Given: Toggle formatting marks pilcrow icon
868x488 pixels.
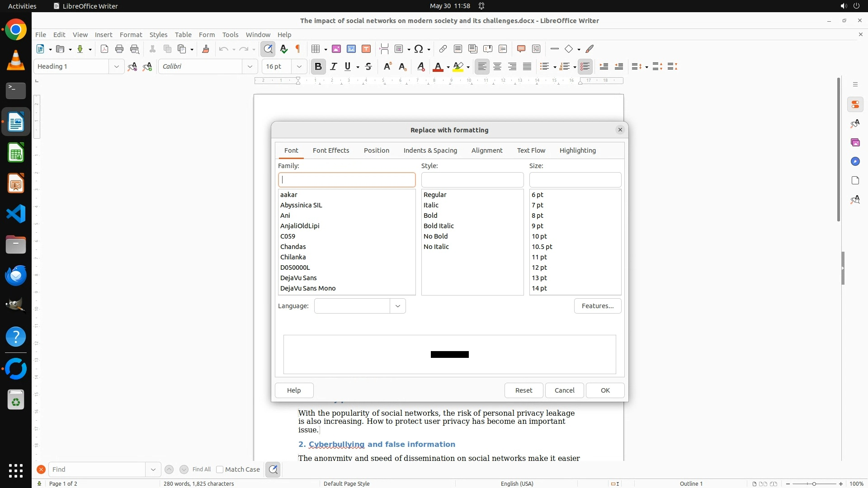Looking at the screenshot, I should click(x=298, y=49).
